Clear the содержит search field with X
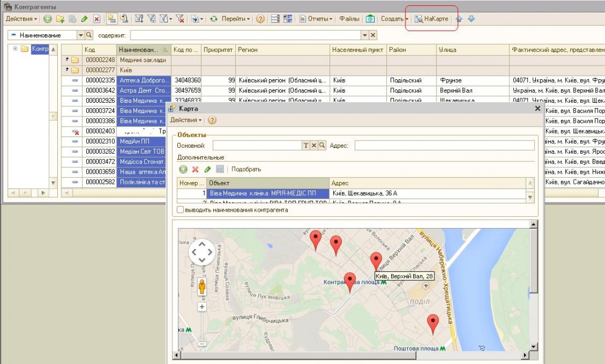Screen dimensions: 605x364 (x=373, y=35)
